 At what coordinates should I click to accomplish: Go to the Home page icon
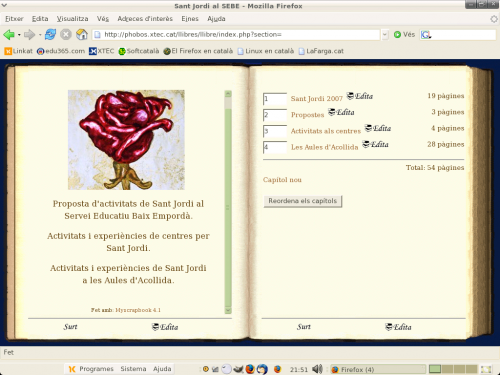tap(82, 34)
